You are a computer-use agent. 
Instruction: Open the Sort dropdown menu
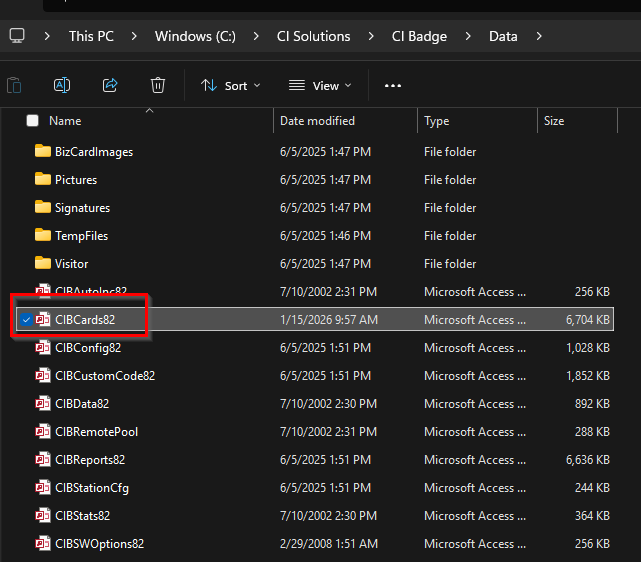pyautogui.click(x=231, y=86)
